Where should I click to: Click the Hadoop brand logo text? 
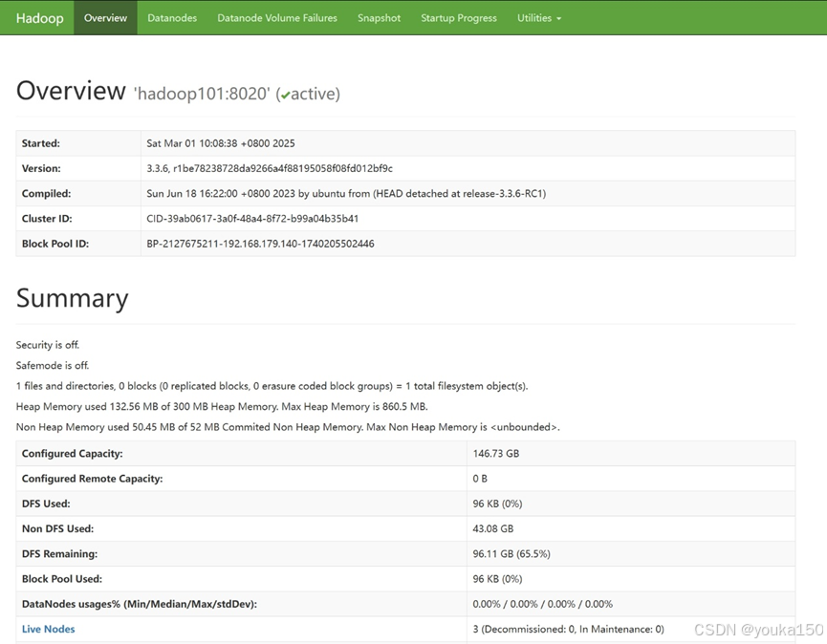[x=39, y=18]
